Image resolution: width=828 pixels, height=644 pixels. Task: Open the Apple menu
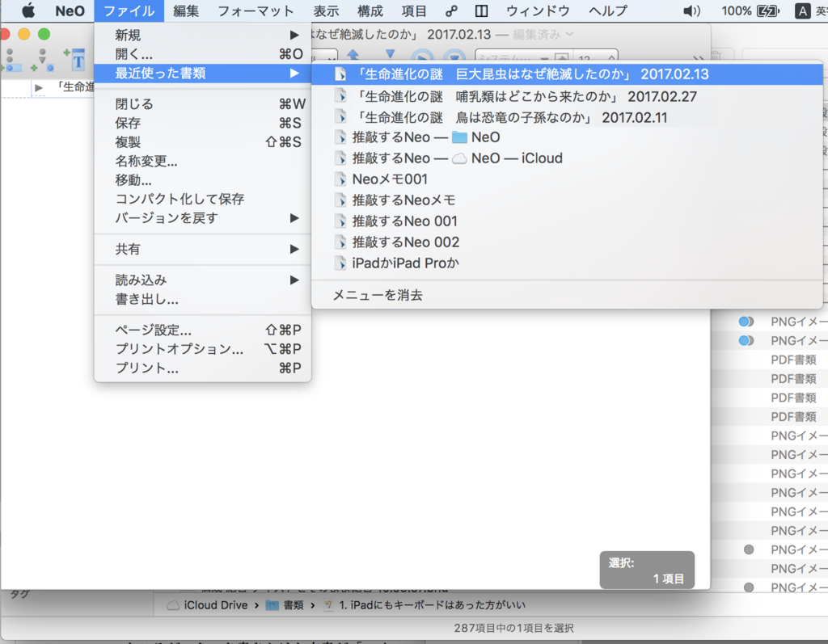click(x=28, y=11)
